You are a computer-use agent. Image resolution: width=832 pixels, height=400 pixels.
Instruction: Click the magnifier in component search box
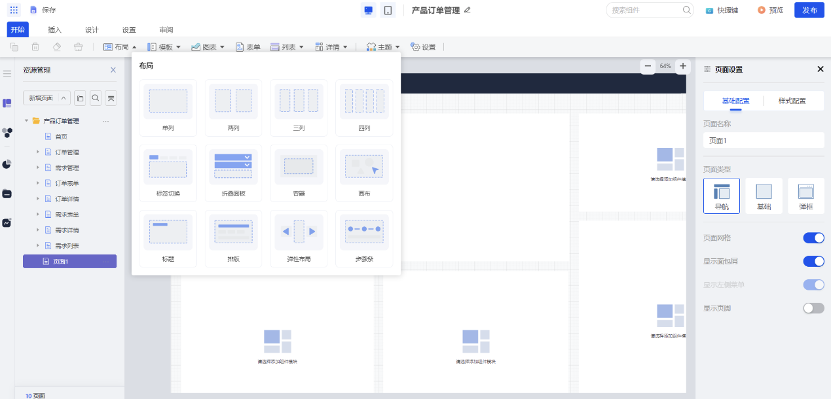687,10
